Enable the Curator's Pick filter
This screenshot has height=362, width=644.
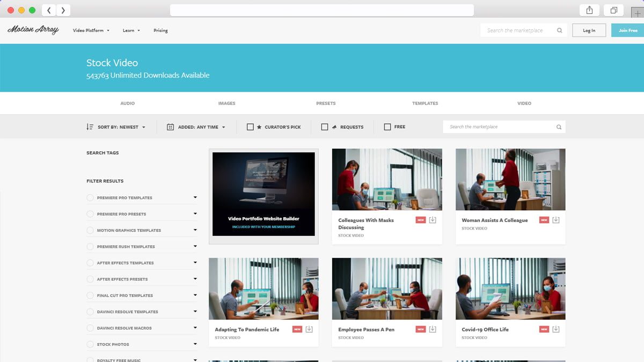tap(250, 127)
